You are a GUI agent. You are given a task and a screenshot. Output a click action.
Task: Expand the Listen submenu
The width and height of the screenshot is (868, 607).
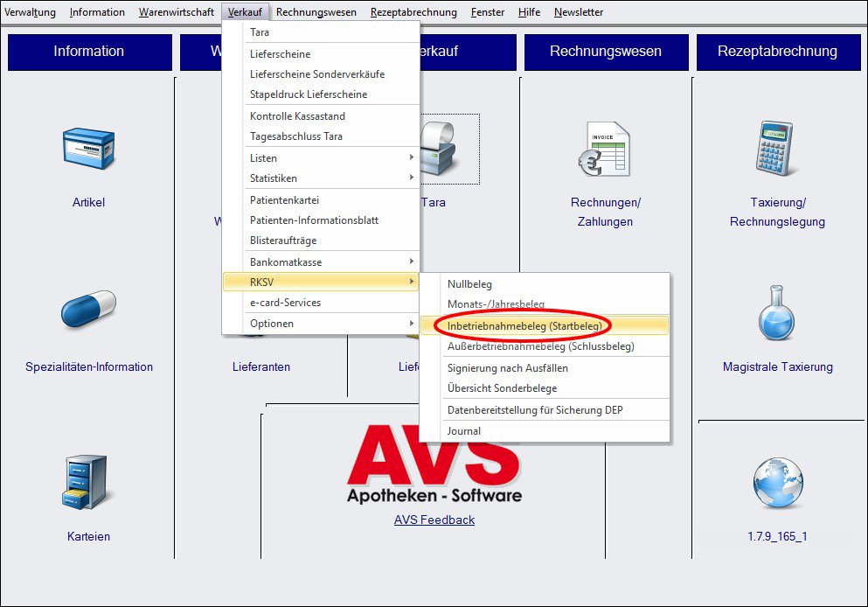(320, 158)
